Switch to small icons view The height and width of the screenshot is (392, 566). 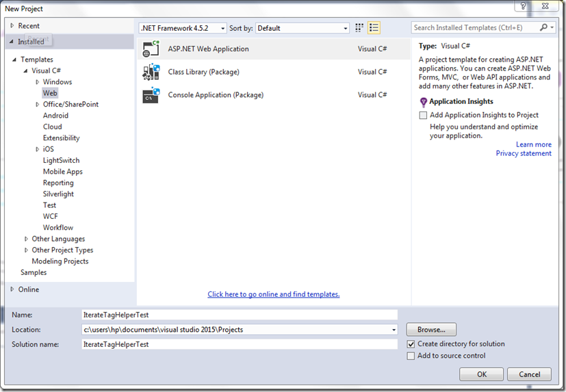tap(359, 28)
